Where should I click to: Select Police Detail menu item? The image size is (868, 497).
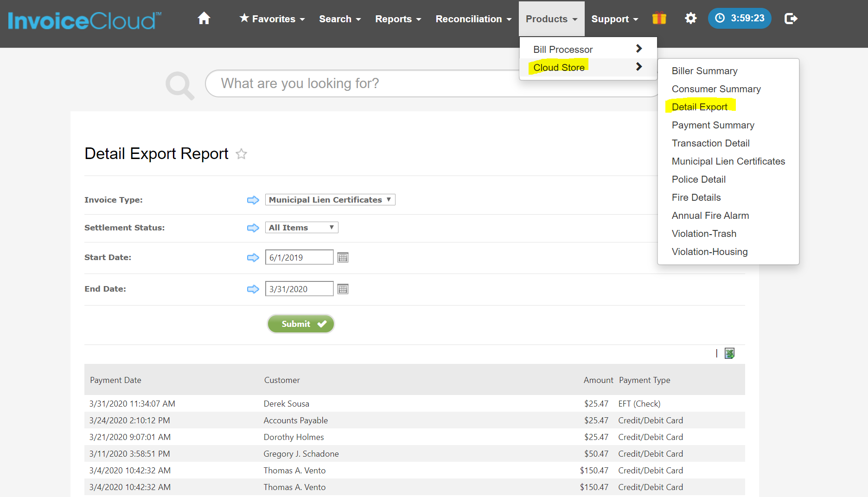pos(698,179)
